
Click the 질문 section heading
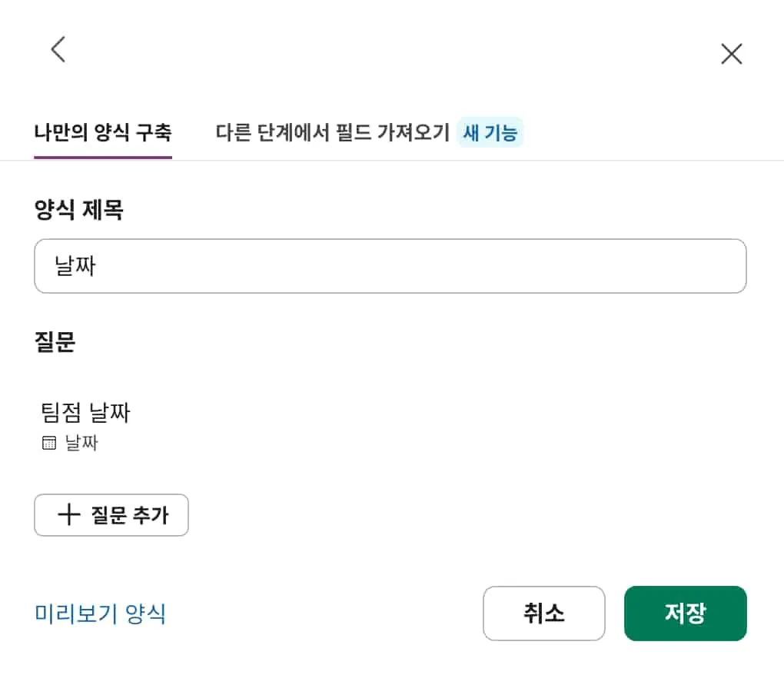52,344
